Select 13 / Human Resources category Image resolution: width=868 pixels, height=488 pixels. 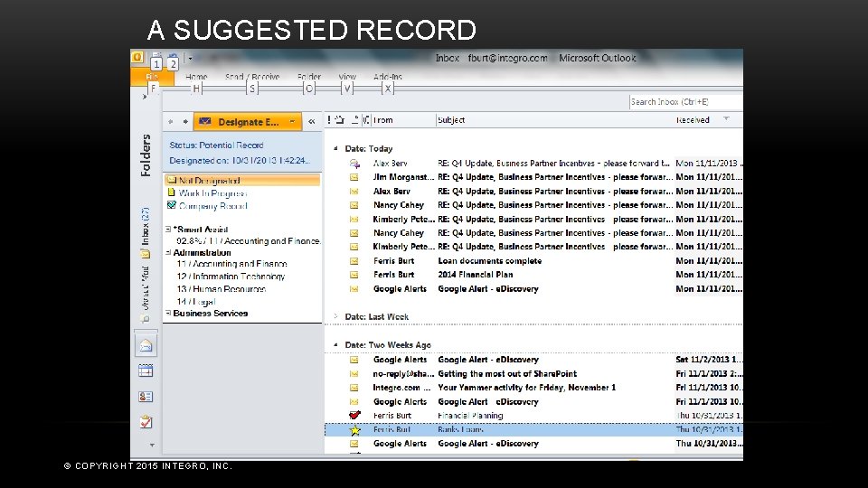tap(221, 289)
